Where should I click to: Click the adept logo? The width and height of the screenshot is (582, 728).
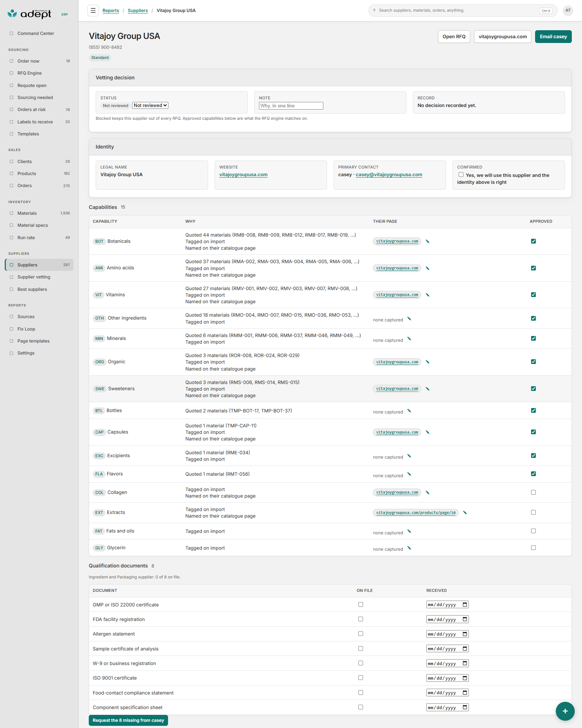coord(30,14)
